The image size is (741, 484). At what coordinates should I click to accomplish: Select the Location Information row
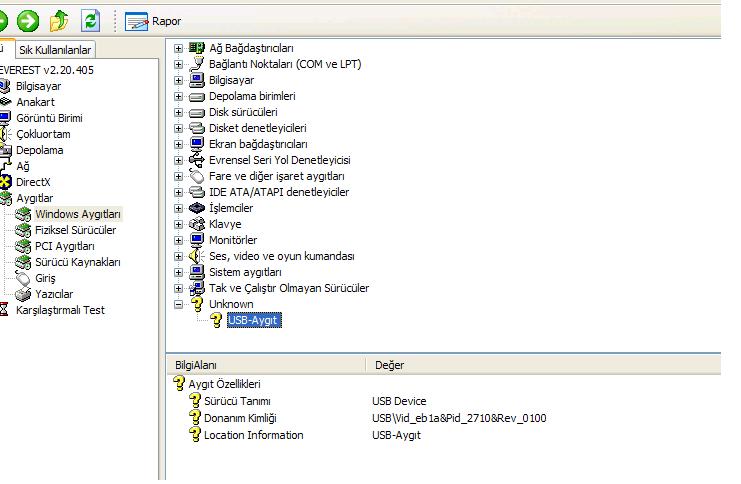click(253, 435)
